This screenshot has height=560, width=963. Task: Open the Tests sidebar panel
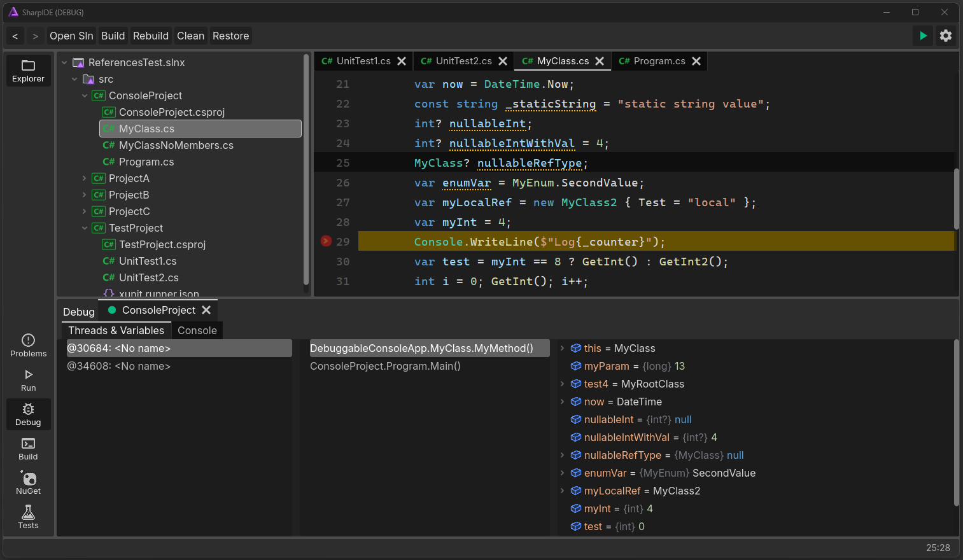[x=28, y=517]
